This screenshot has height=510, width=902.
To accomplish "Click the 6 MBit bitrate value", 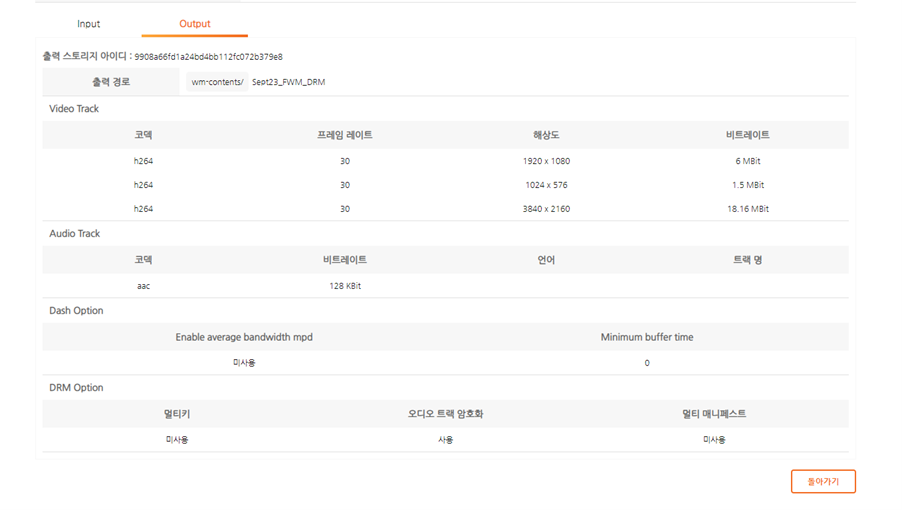I will point(747,161).
